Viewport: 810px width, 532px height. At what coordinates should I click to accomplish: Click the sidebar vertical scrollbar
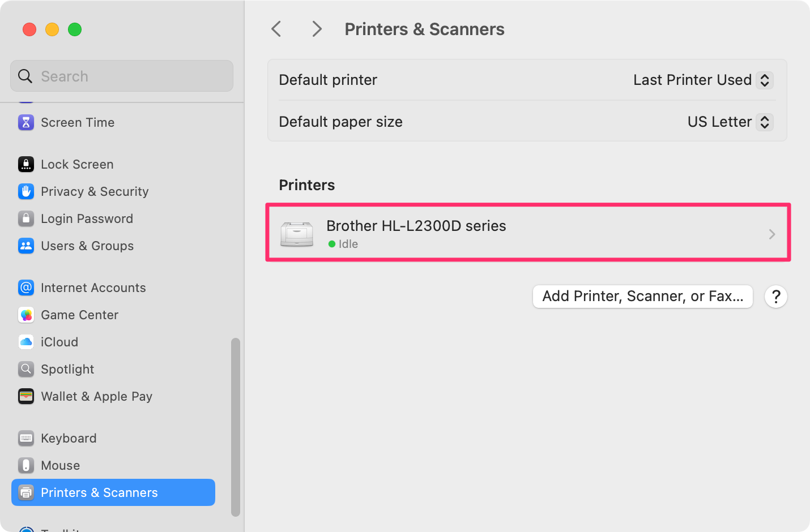tap(236, 427)
